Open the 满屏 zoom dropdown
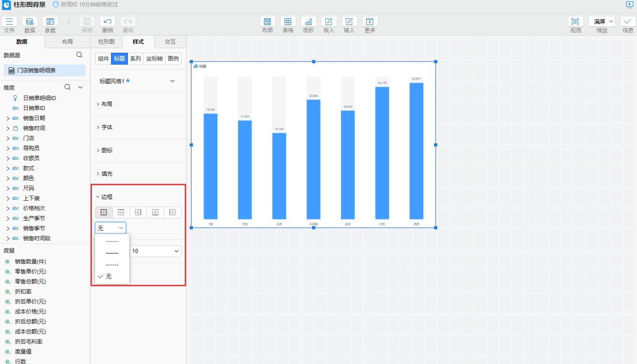Image resolution: width=637 pixels, height=364 pixels. 602,21
